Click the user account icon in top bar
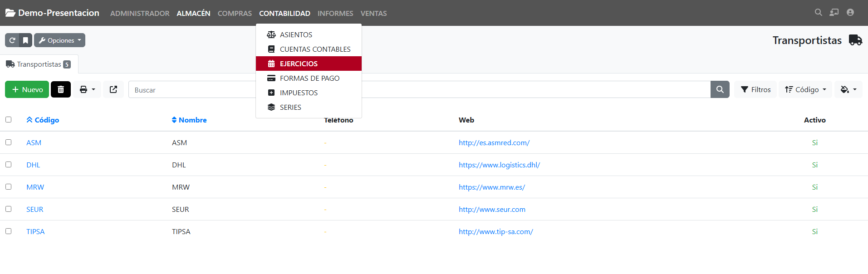 pyautogui.click(x=850, y=13)
